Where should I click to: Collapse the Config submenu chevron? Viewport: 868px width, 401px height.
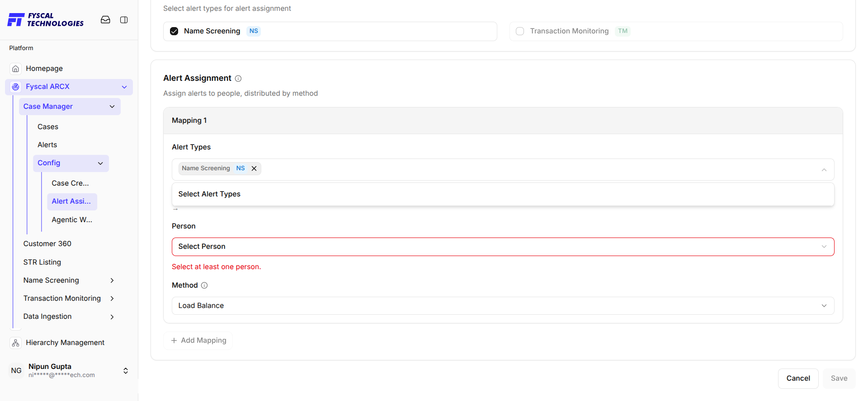pos(100,163)
